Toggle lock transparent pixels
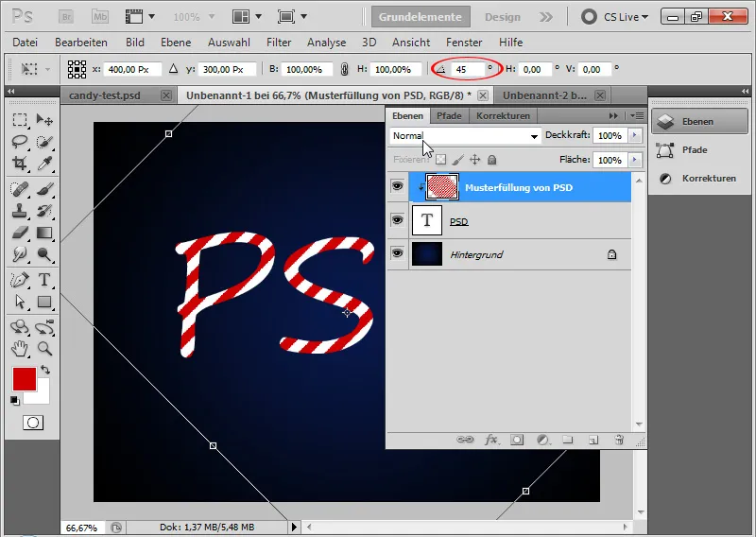 coord(440,160)
